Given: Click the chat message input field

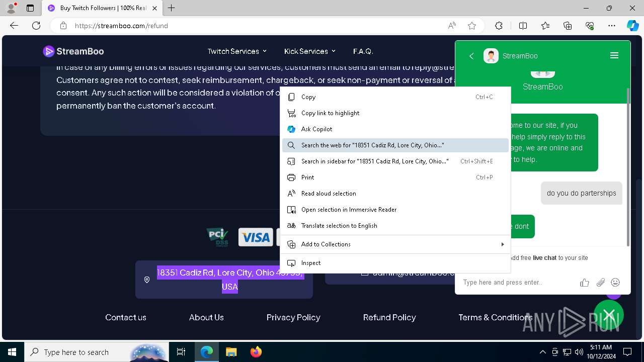Looking at the screenshot, I should (518, 283).
